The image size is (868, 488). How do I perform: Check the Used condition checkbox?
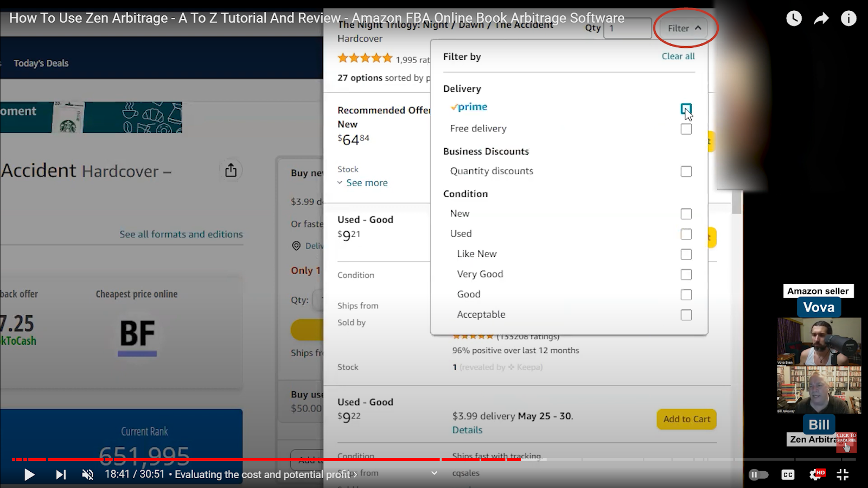click(x=686, y=234)
